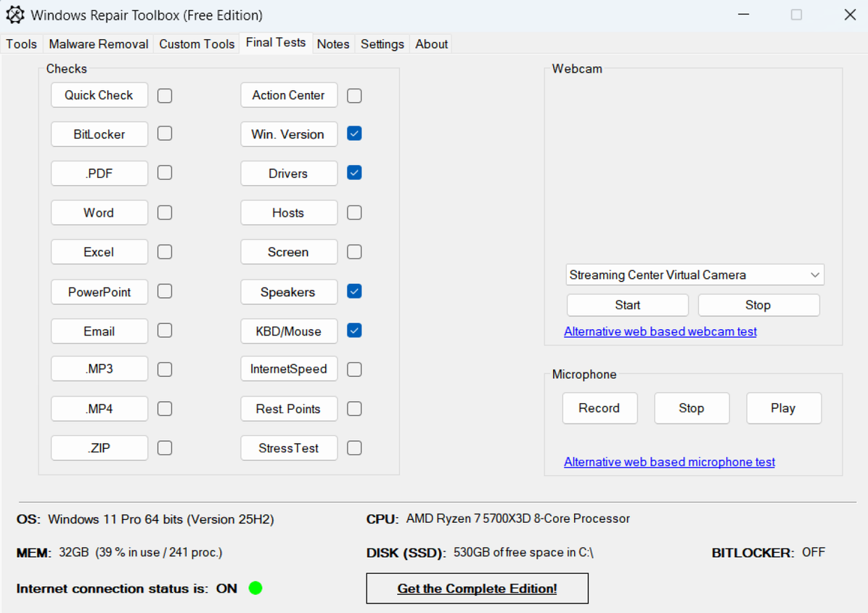Open the Hosts button
The height and width of the screenshot is (613, 868).
289,213
